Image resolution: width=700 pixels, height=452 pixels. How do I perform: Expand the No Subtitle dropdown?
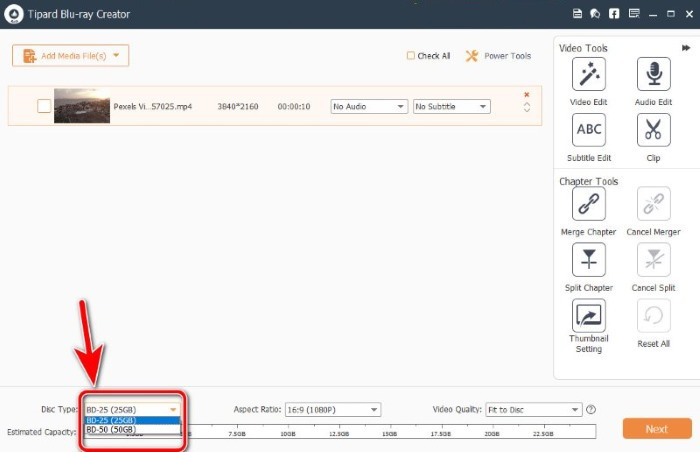pos(451,106)
